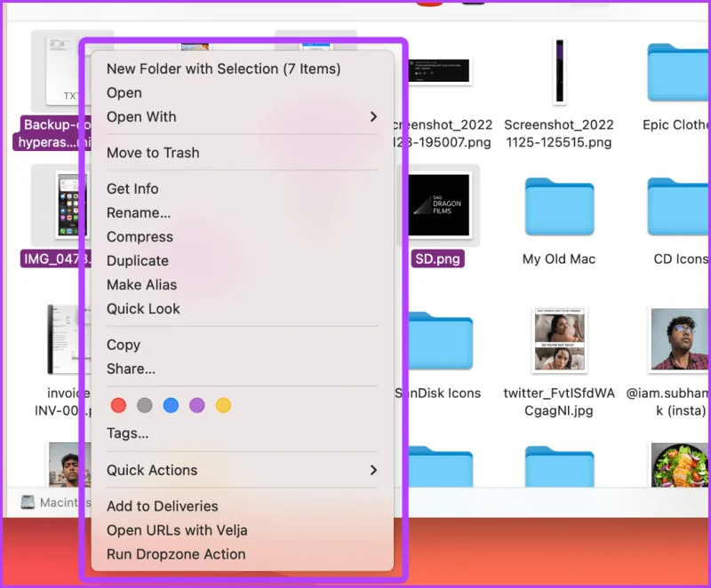The image size is (711, 588).
Task: Click the Screenshot_2022 1125-125515.png file name
Action: 559,133
